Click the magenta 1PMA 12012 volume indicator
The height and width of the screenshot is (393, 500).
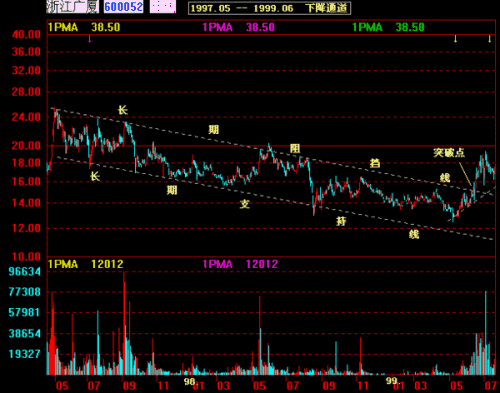(x=240, y=264)
